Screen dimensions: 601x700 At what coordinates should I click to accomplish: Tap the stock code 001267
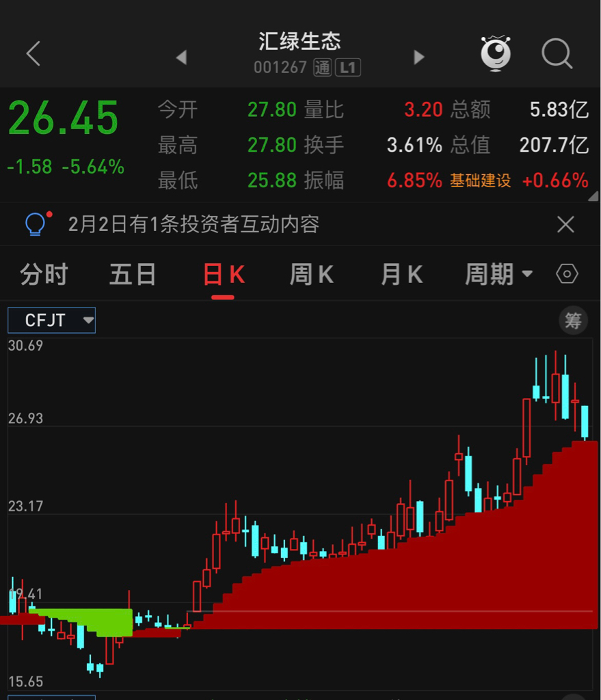[x=280, y=68]
